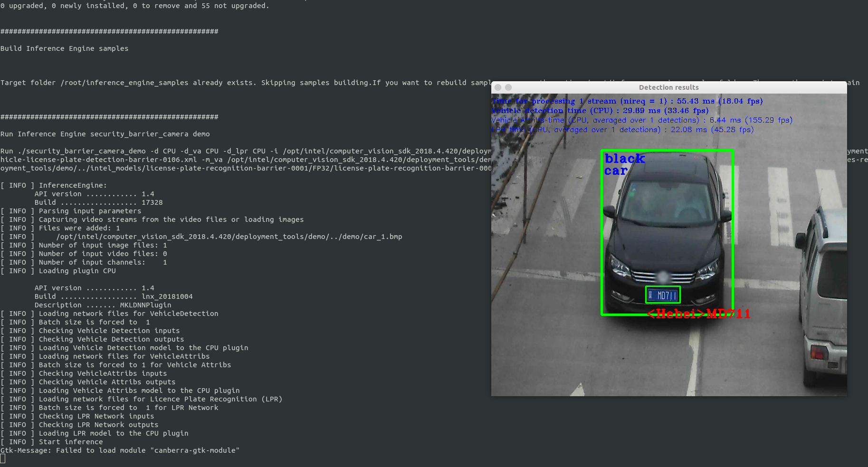Click the Vehicle Attribs time overlay line
868x467 pixels.
pos(642,120)
